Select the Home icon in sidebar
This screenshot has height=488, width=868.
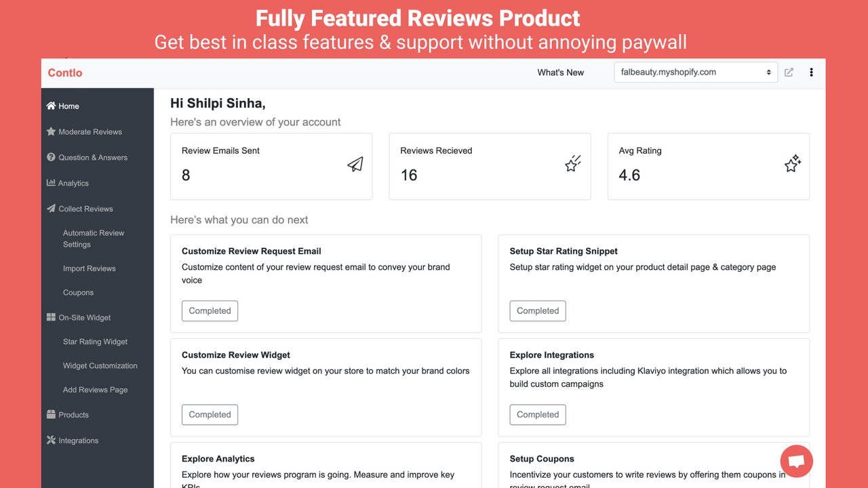(50, 106)
